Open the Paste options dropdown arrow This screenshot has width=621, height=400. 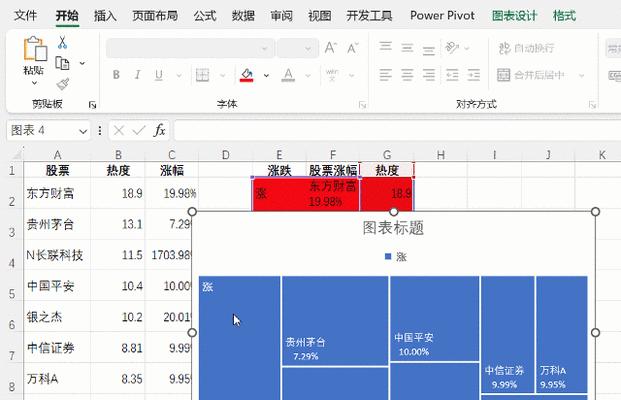pos(34,83)
